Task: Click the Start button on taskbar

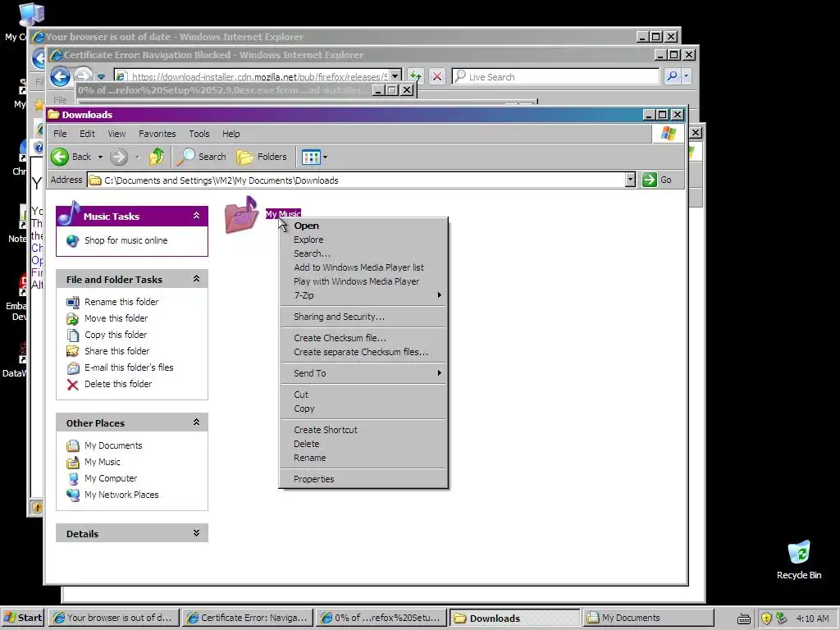Action: (24, 618)
